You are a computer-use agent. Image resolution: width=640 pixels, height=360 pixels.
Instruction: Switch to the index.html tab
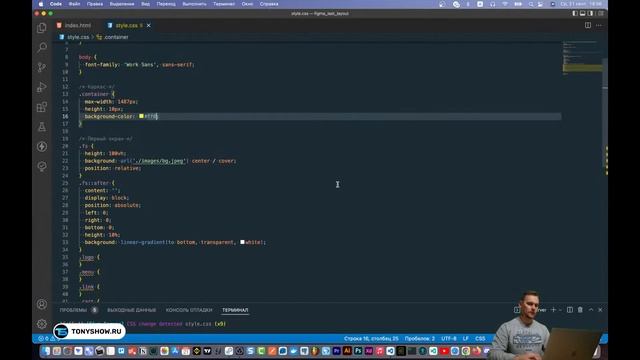[75, 25]
